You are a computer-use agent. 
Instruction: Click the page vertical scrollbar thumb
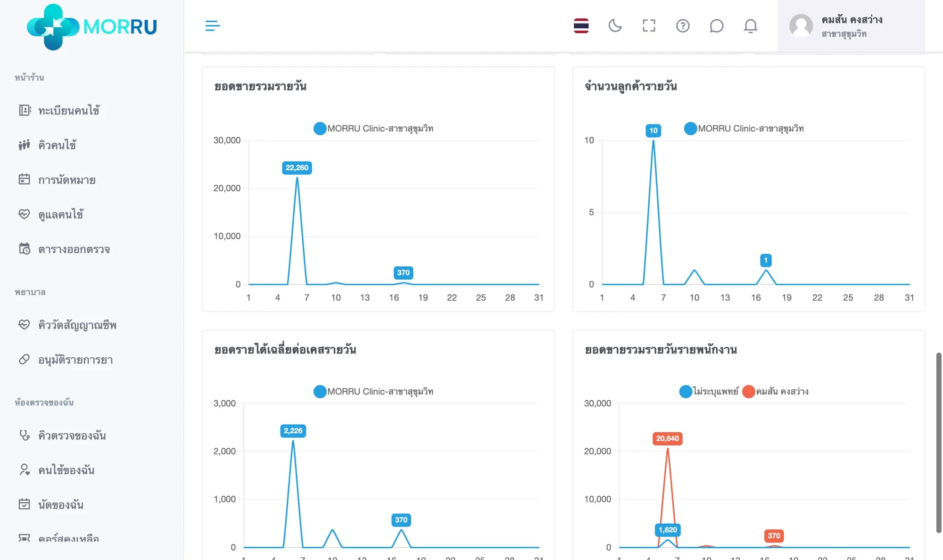tap(938, 442)
